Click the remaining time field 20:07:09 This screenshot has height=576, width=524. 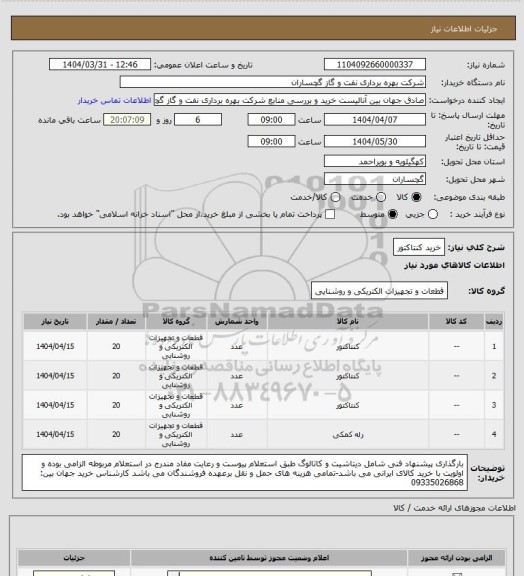[x=127, y=120]
